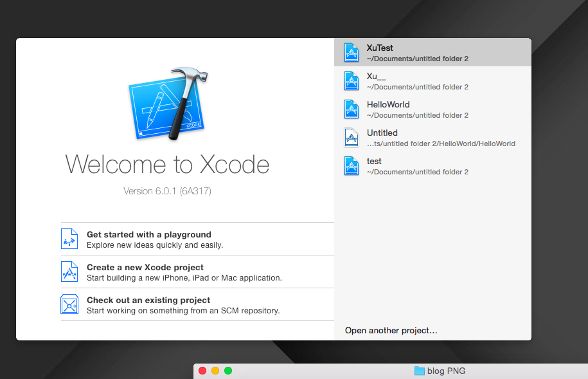Click the blog PNG folder icon in Finder title bar
This screenshot has height=379, width=588.
pyautogui.click(x=419, y=371)
